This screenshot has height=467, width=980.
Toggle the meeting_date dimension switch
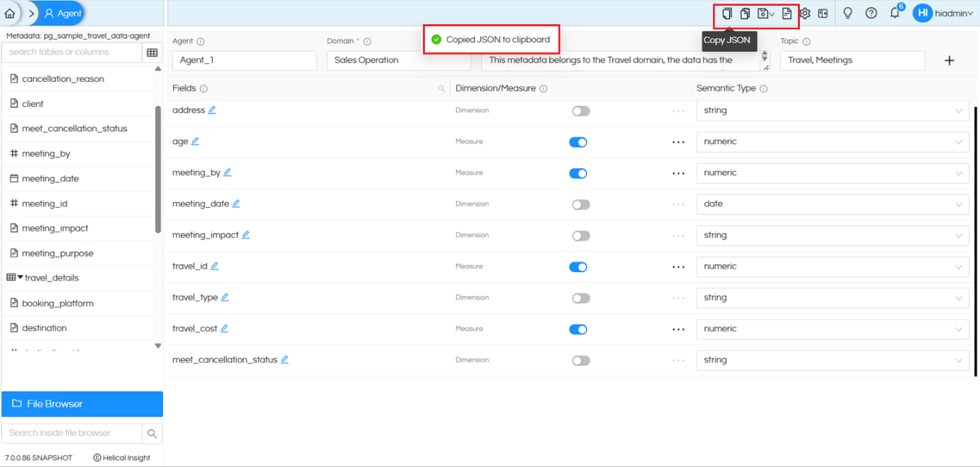[581, 205]
